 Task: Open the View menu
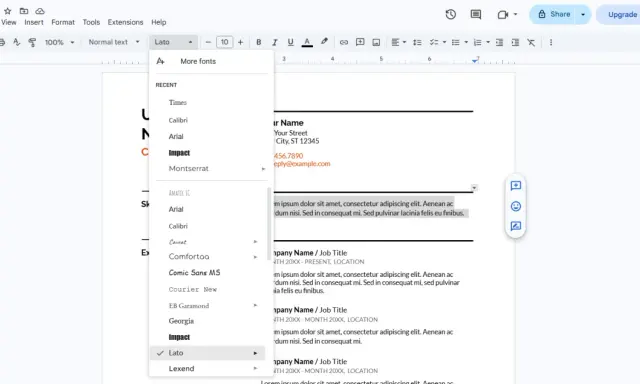9,22
